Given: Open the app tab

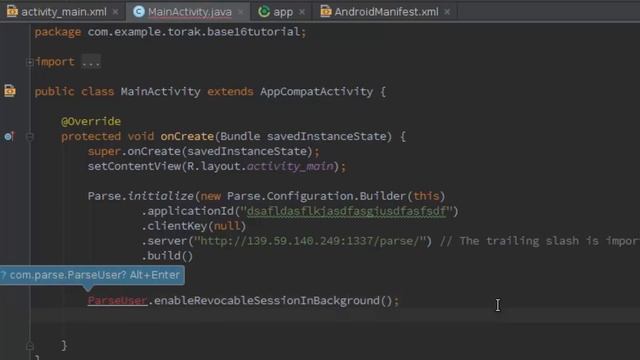Looking at the screenshot, I should [x=283, y=12].
